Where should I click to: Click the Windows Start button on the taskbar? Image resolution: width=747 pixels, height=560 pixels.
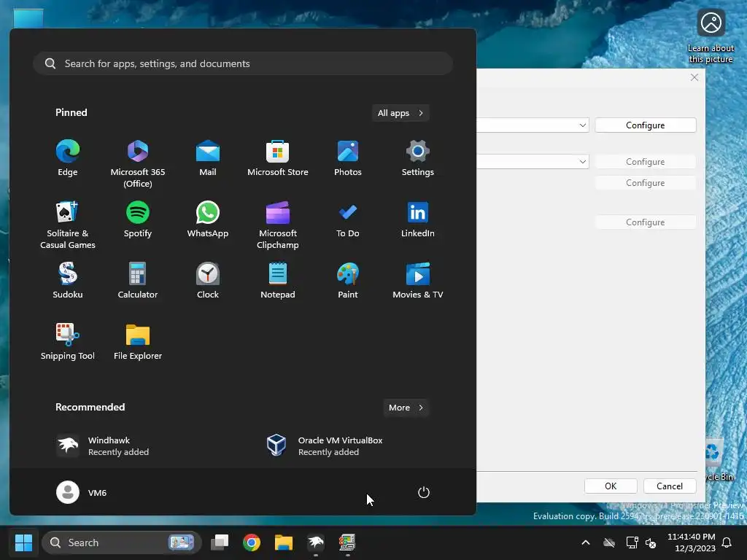click(23, 542)
